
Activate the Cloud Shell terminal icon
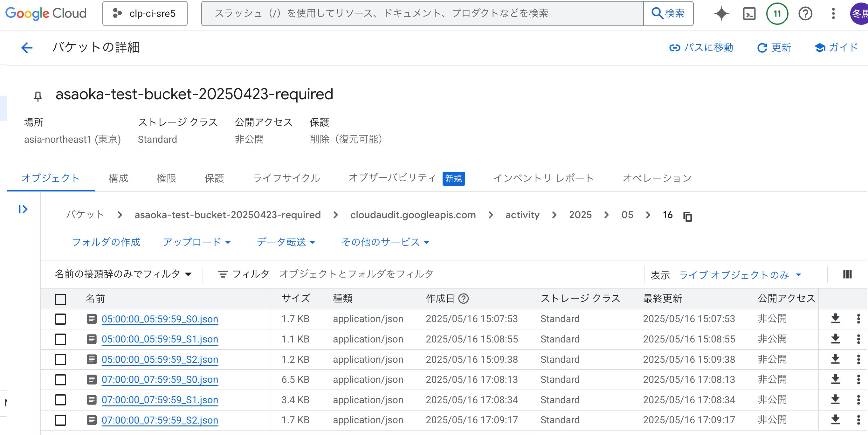[x=749, y=13]
